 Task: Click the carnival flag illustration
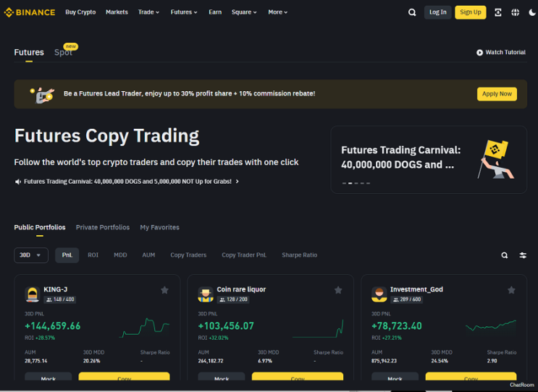[x=495, y=159]
